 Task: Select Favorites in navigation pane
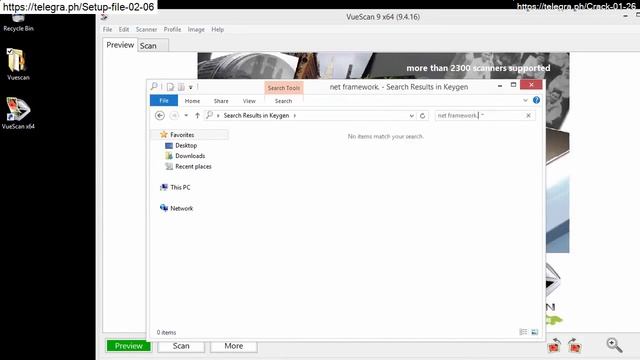182,135
